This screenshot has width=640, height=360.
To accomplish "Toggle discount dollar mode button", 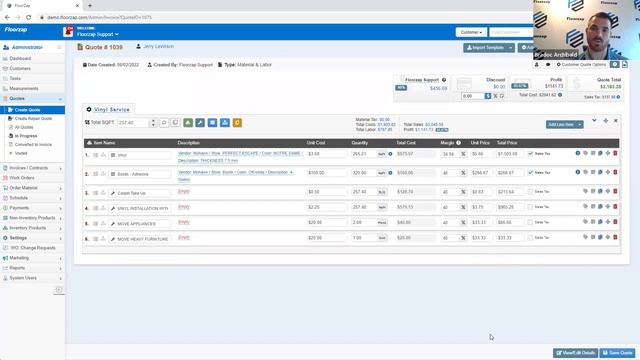I will point(488,96).
